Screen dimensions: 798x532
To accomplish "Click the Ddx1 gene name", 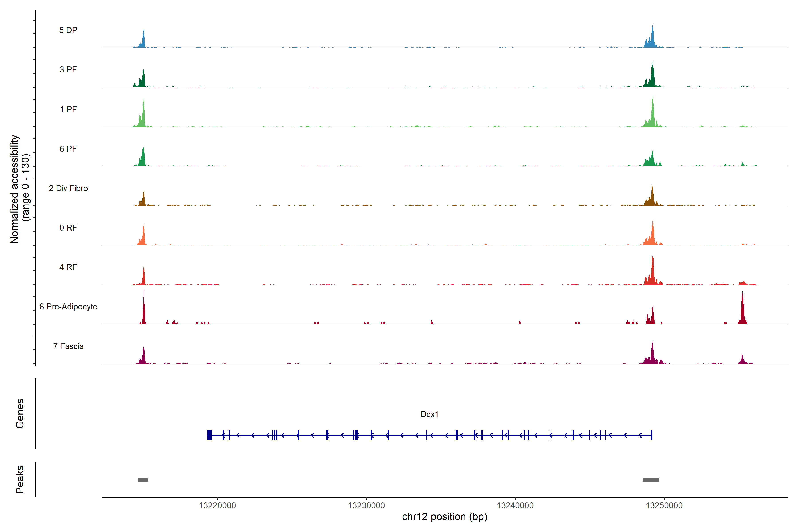I will (429, 414).
